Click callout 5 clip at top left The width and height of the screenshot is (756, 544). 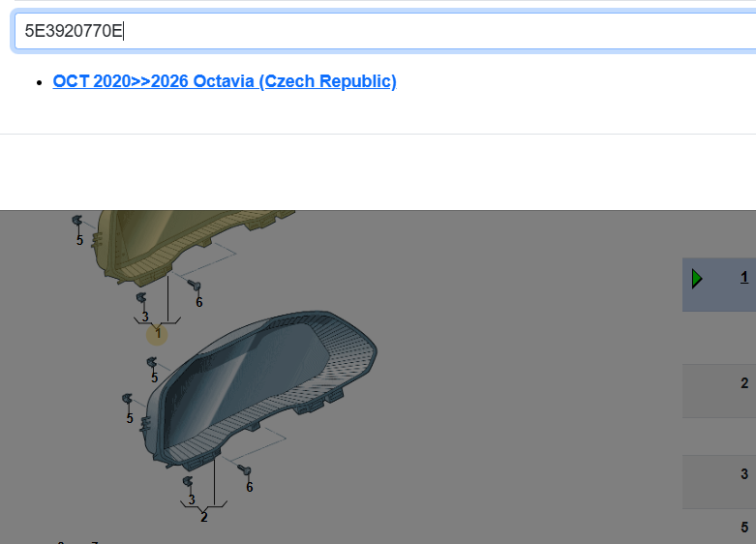coord(79,239)
